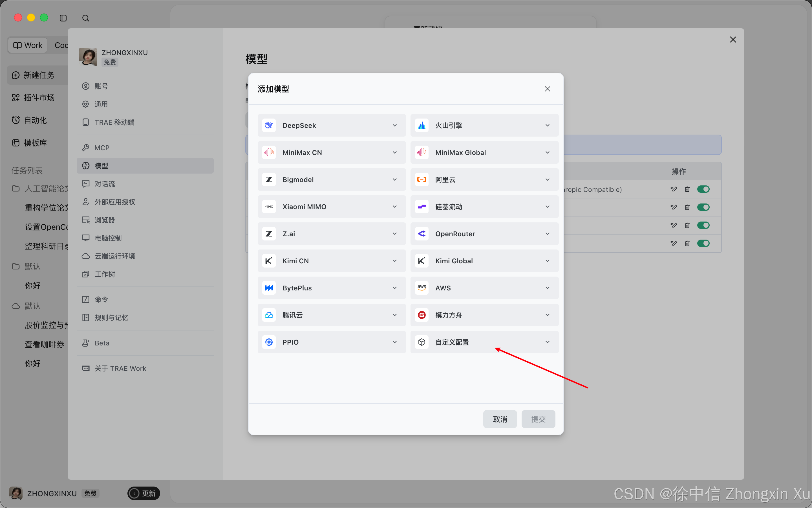Expand the OpenRouter provider dropdown
Viewport: 812px width, 508px height.
click(547, 234)
